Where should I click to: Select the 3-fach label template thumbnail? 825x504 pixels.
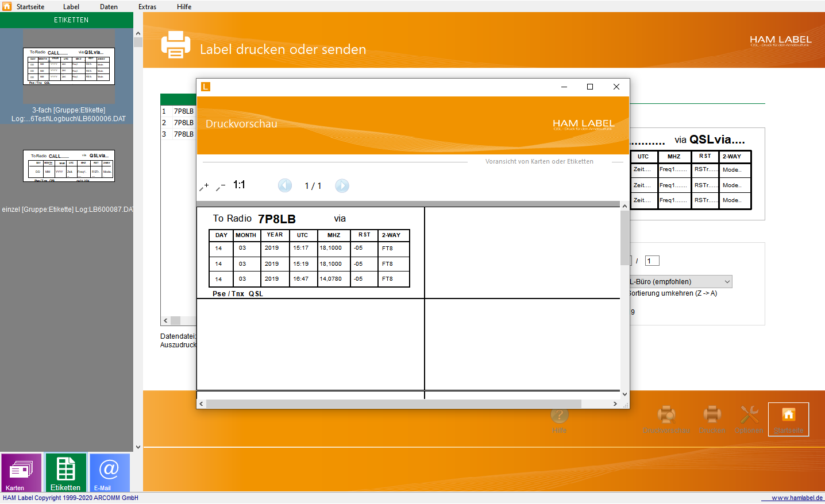(69, 66)
